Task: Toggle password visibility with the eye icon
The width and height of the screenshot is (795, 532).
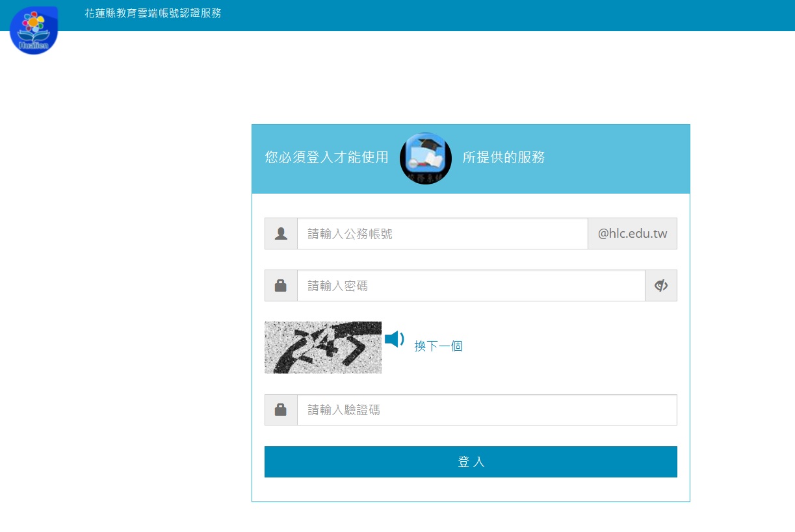Action: (x=660, y=286)
